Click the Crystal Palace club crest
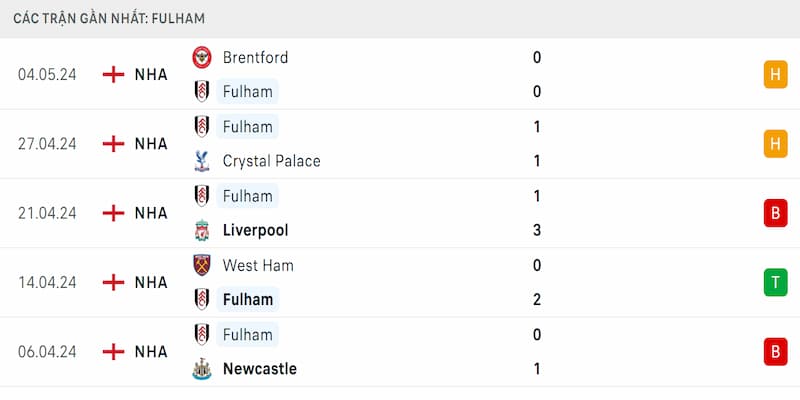Viewport: 800px width, 400px height. (202, 161)
